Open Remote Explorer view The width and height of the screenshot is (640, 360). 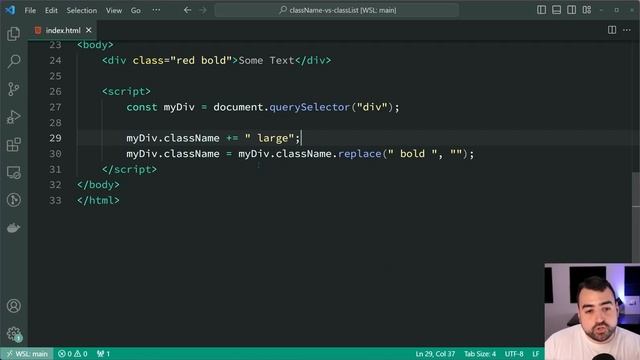(13, 172)
